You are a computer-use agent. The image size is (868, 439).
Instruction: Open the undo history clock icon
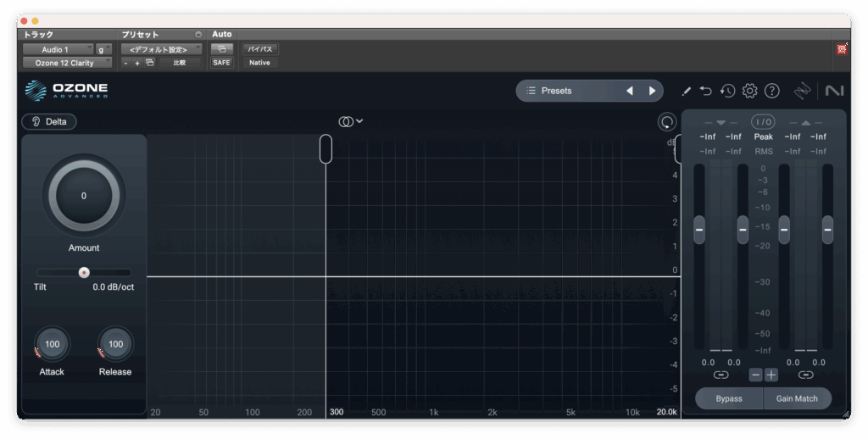pos(727,91)
